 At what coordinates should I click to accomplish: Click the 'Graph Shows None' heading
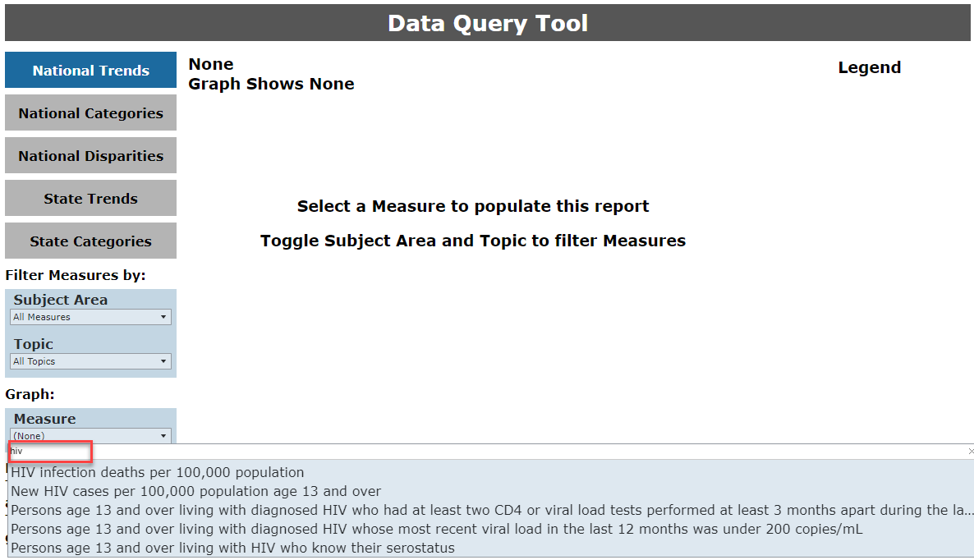271,84
